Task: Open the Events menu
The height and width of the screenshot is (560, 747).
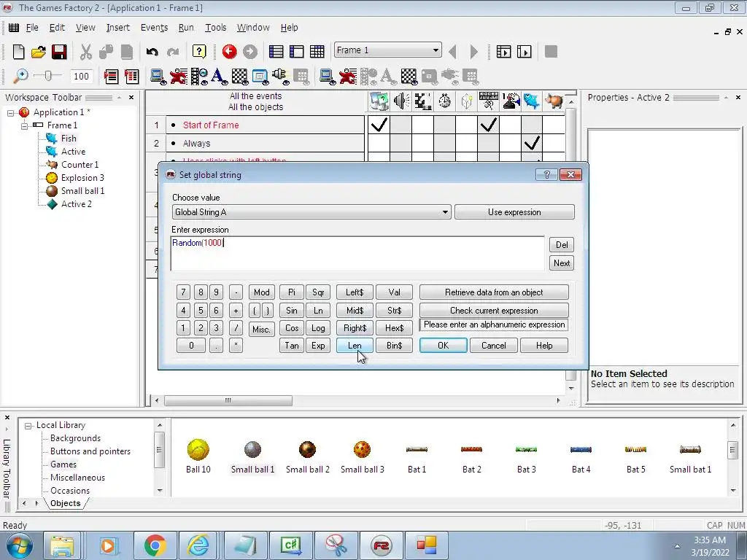Action: pos(154,28)
